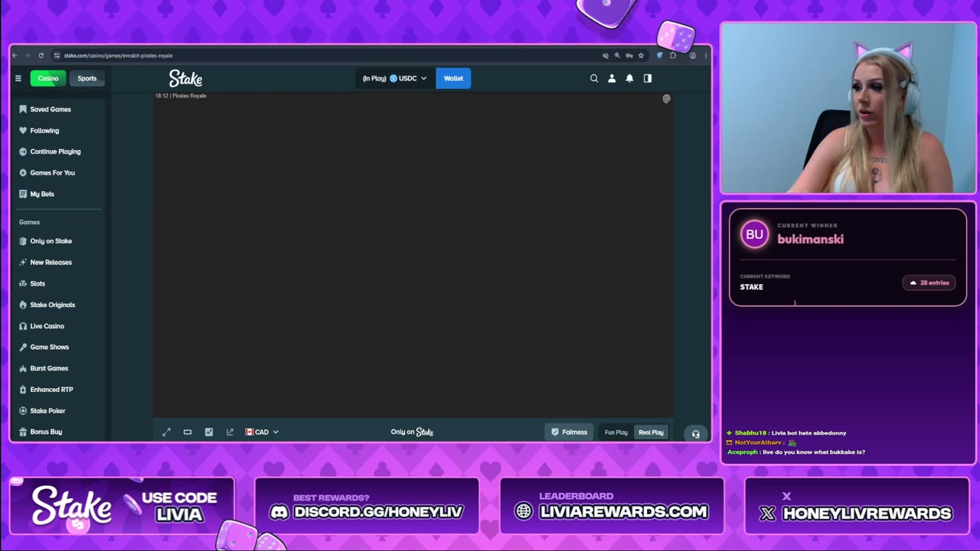This screenshot has width=980, height=551.
Task: Click the DISCORD.GG/HONEYLIV banner
Action: tap(367, 506)
